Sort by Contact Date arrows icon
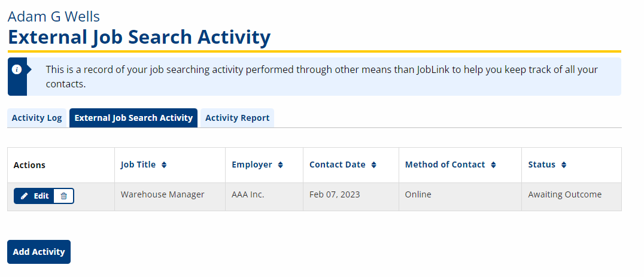This screenshot has width=644, height=277. coord(373,165)
